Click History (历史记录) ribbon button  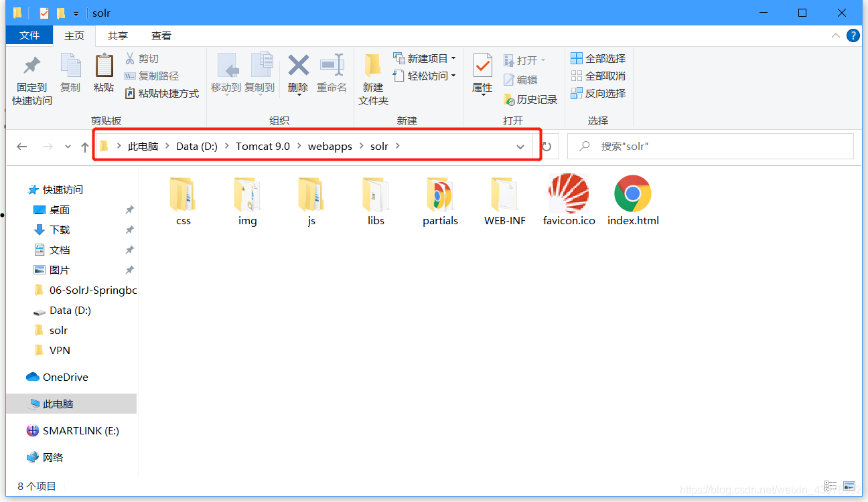click(530, 99)
